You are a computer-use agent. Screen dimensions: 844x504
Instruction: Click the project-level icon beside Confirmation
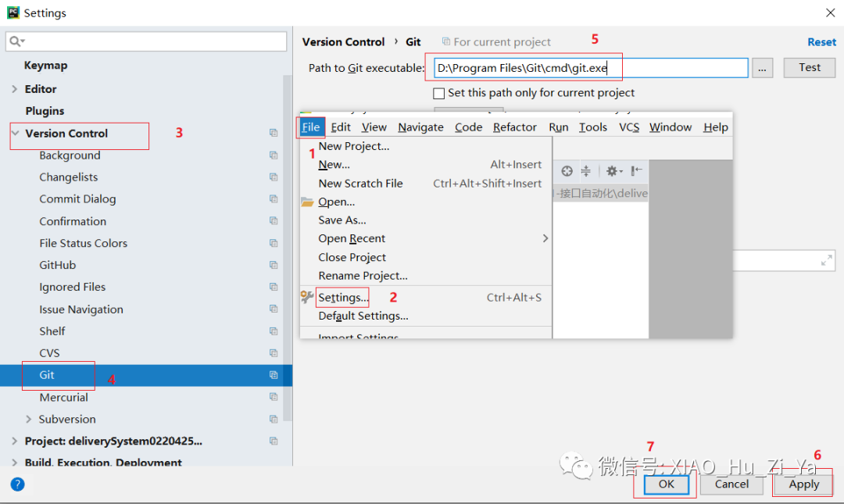[274, 221]
